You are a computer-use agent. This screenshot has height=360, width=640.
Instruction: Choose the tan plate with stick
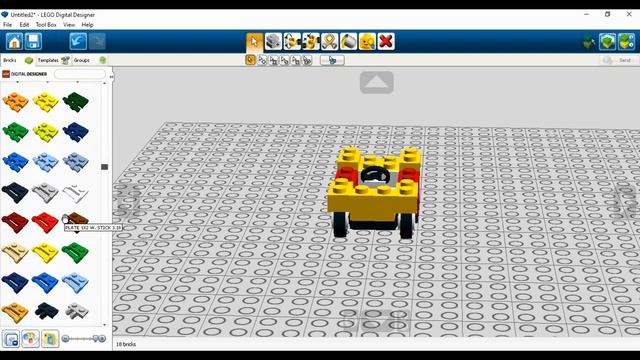(x=16, y=252)
